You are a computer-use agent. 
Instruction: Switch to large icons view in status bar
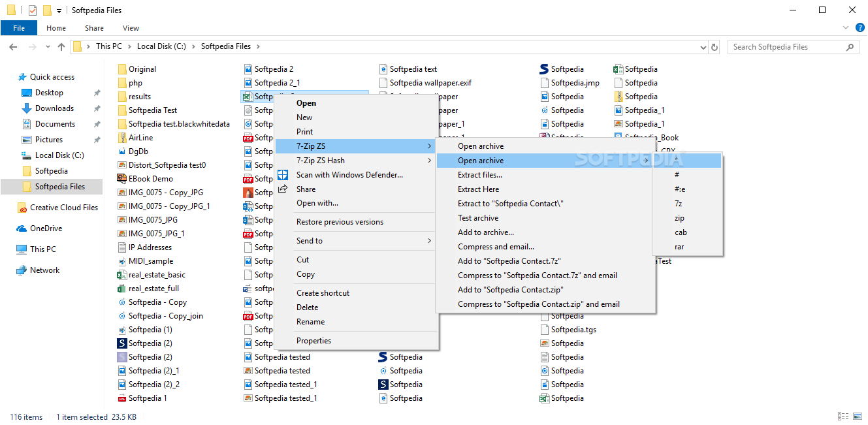point(858,417)
